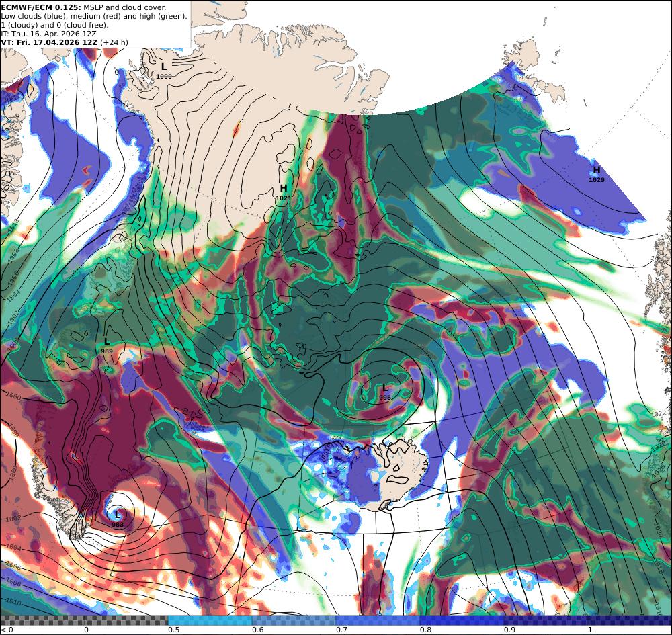Click the colorbar tick label '0.6'
Viewport: 672px width, 635px height.
(x=257, y=630)
